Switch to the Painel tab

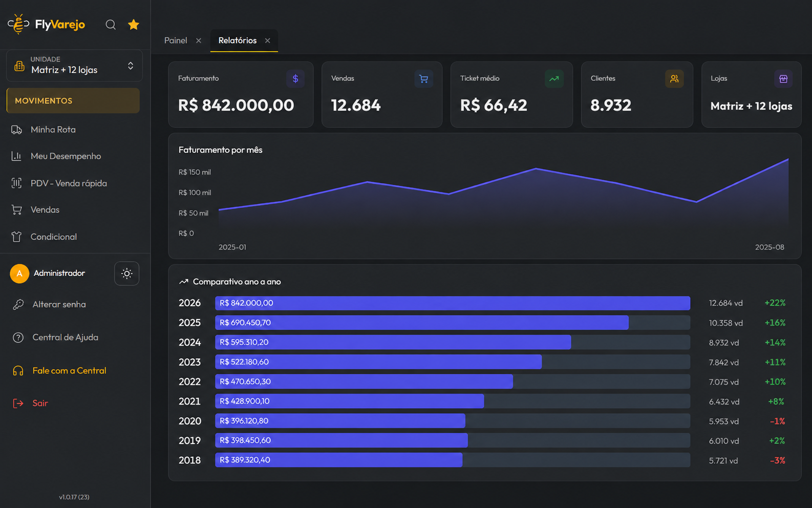click(x=176, y=40)
